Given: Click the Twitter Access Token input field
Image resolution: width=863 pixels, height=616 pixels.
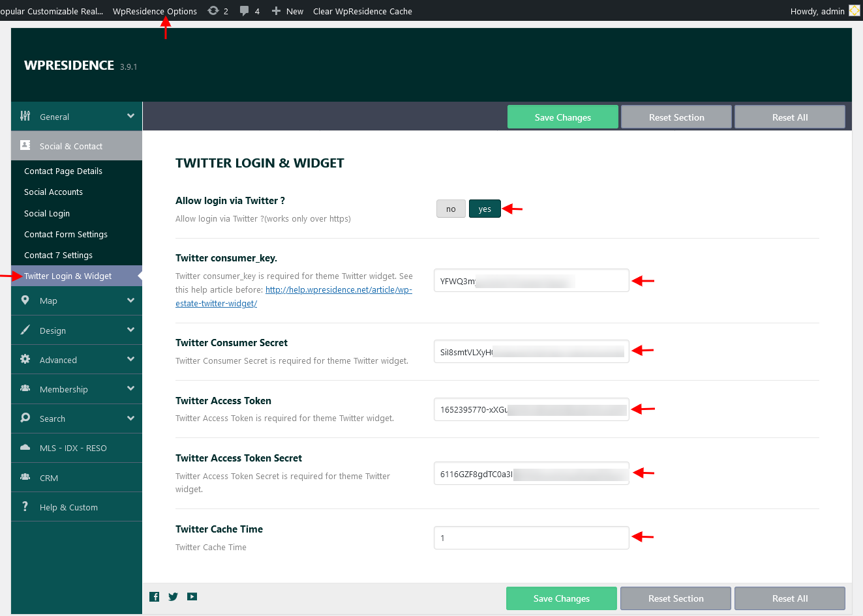Looking at the screenshot, I should tap(532, 409).
